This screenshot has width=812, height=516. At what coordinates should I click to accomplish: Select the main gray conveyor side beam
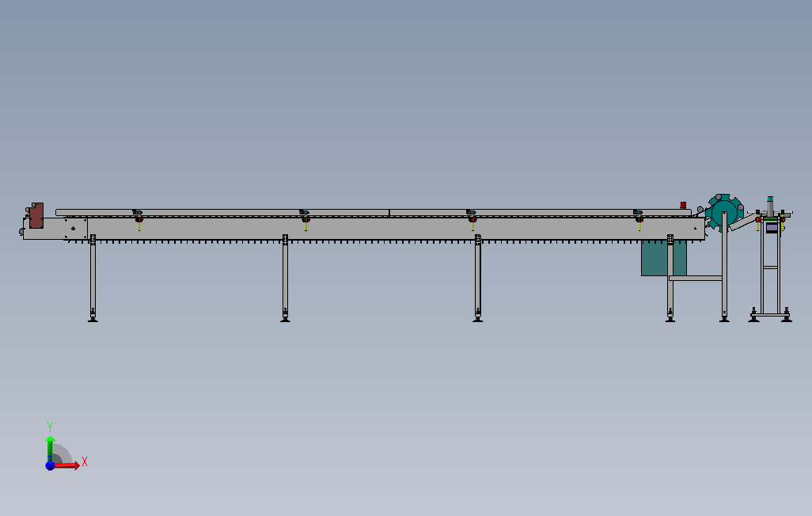tap(397, 229)
